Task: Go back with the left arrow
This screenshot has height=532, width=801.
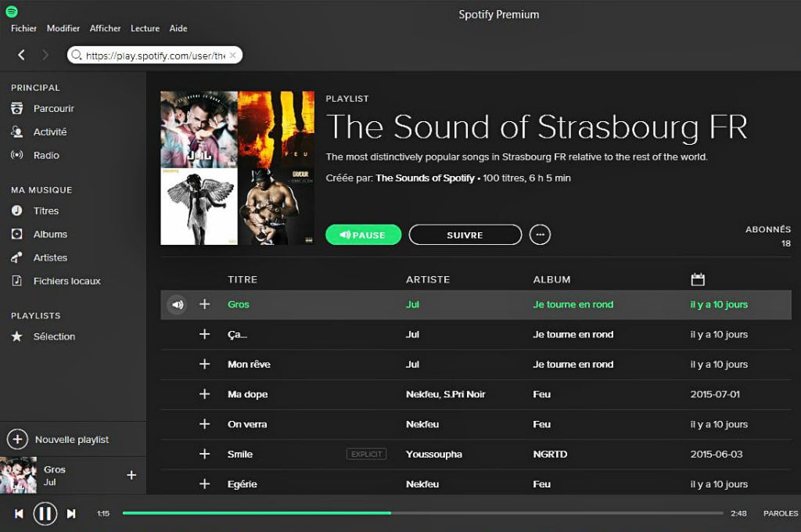Action: (21, 55)
